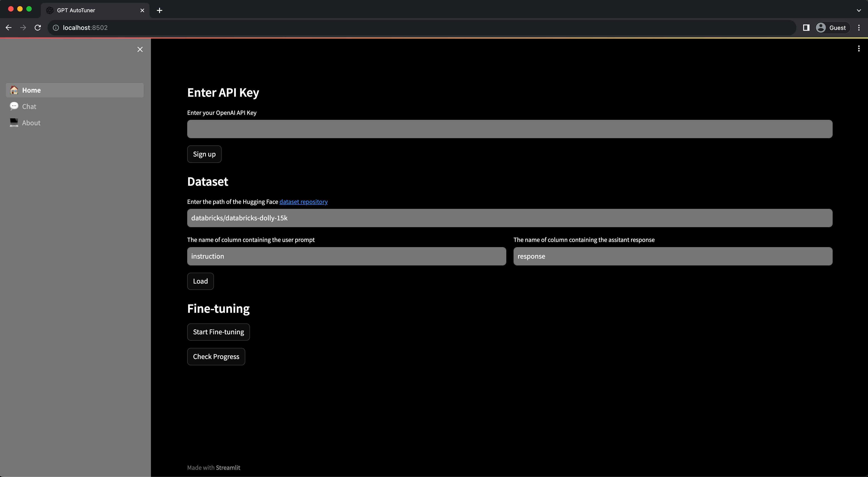The height and width of the screenshot is (477, 868).
Task: Focus the OpenAI API Key input field
Action: coord(509,129)
